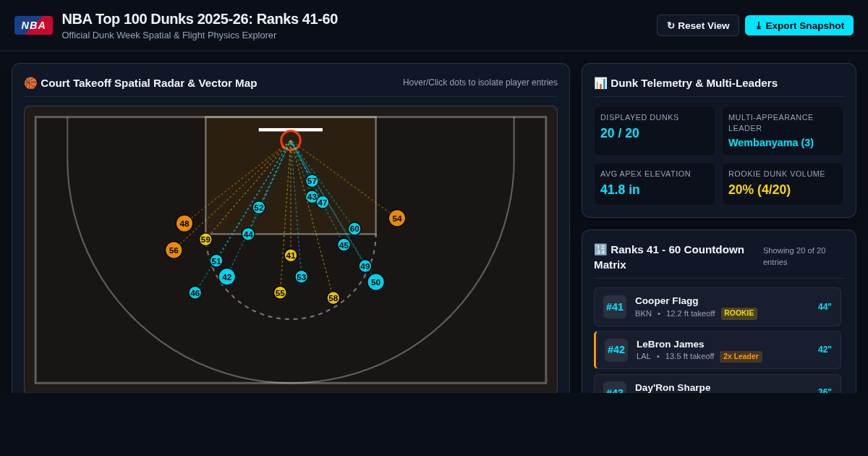
Task: Click the Wembanyama (3) leader value
Action: 771,143
